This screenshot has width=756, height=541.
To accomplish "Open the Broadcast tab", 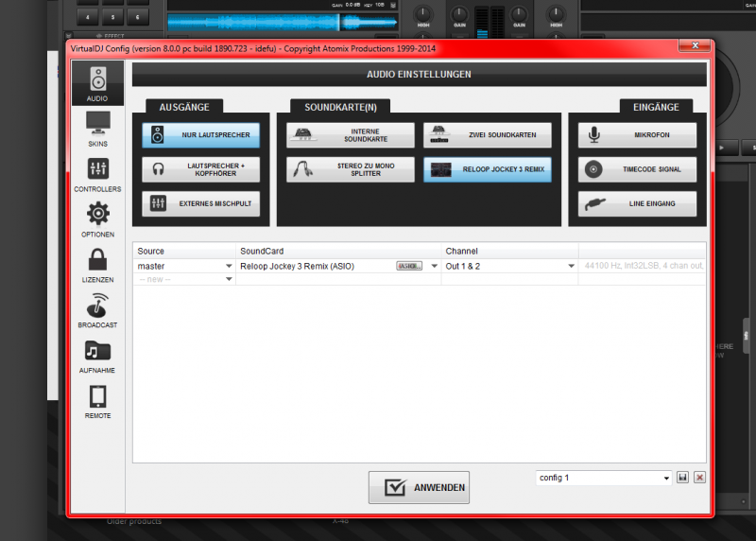I will (98, 310).
